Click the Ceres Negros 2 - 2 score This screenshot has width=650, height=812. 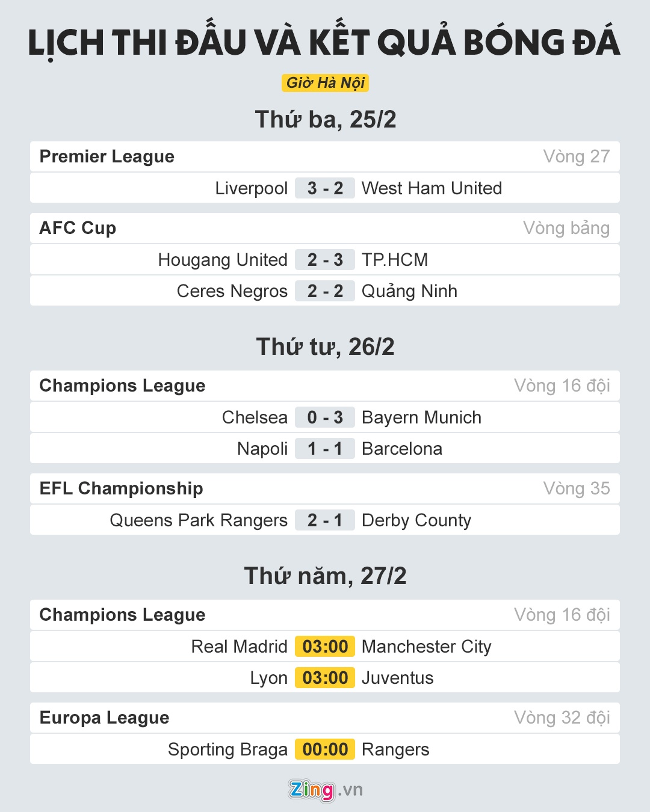pos(325,291)
